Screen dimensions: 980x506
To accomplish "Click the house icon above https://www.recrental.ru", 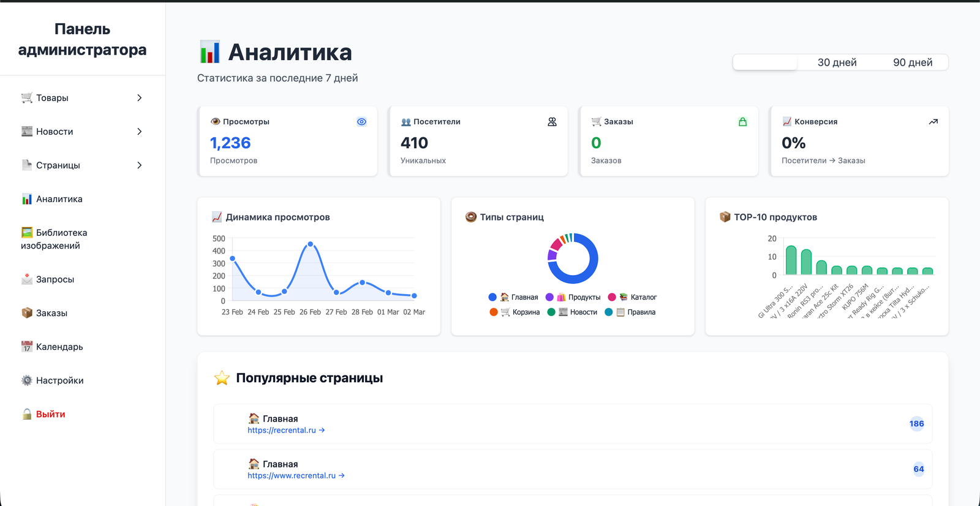I will (x=254, y=464).
